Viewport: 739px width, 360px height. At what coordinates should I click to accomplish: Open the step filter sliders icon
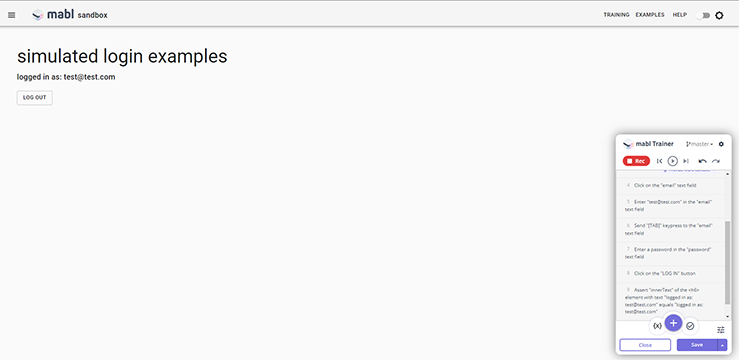(720, 330)
